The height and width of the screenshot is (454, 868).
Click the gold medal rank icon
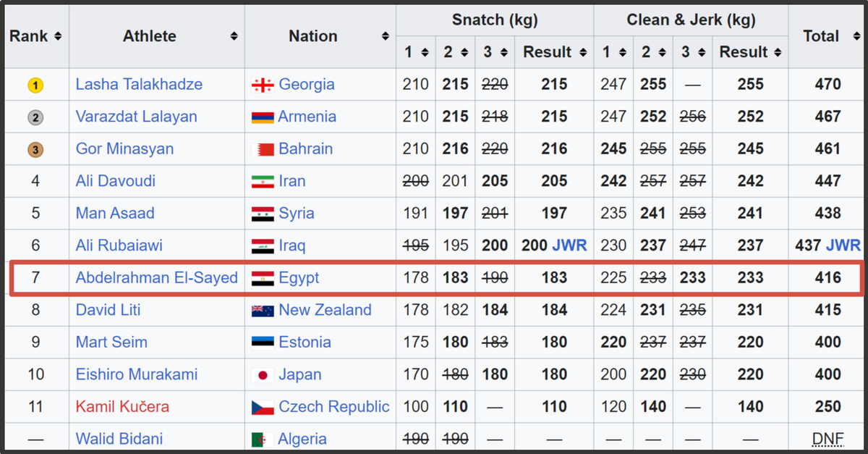pyautogui.click(x=35, y=85)
